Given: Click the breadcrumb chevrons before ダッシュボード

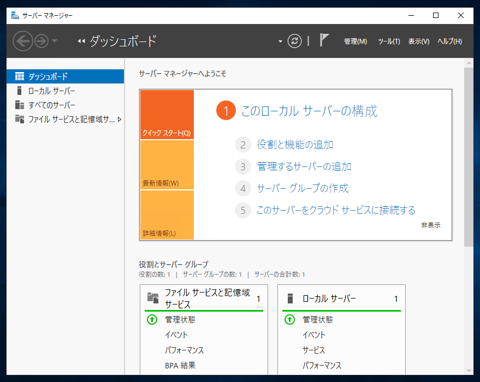Looking at the screenshot, I should tap(81, 41).
